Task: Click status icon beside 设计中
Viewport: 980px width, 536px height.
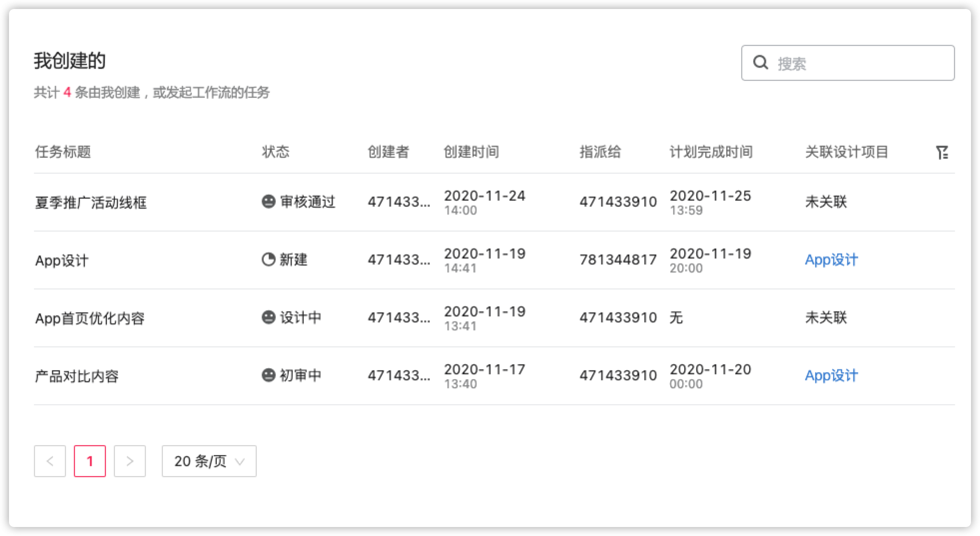Action: pos(269,317)
